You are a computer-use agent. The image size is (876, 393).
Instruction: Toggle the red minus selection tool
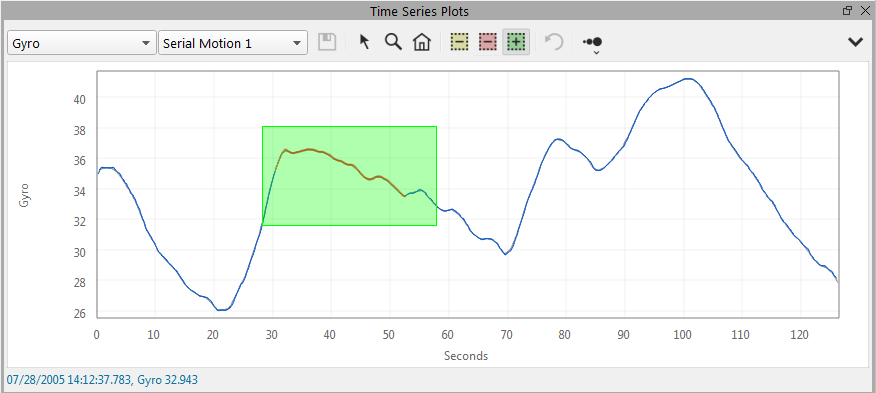pos(488,42)
